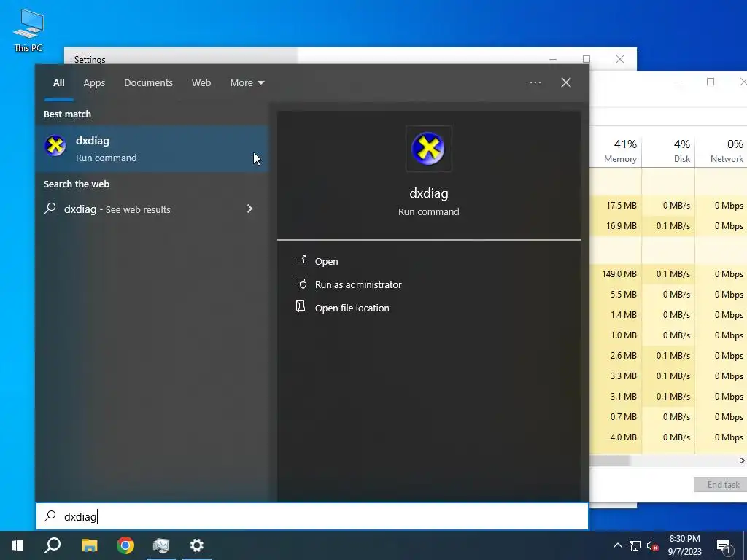Open the Windows Start button
Image resolution: width=747 pixels, height=560 pixels.
pyautogui.click(x=18, y=545)
